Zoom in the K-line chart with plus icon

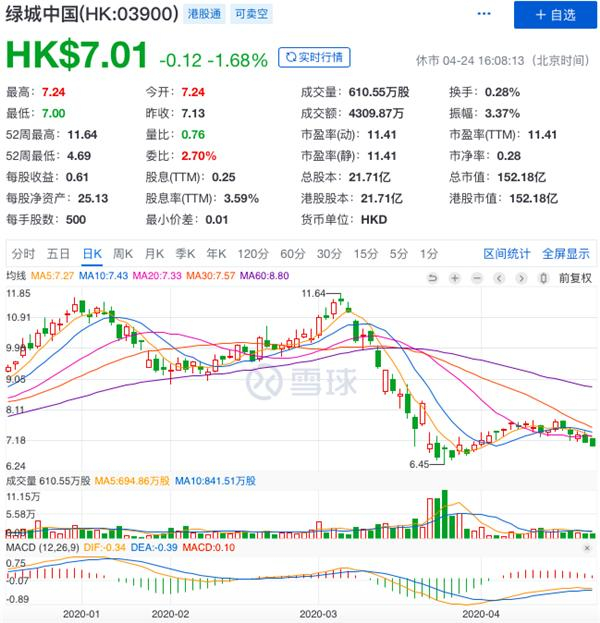[x=455, y=278]
